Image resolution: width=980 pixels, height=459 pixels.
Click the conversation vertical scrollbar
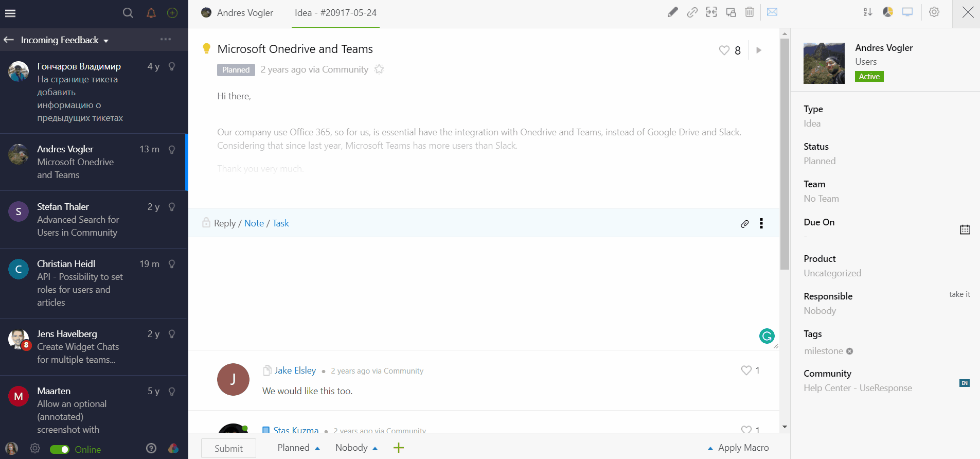(x=785, y=154)
